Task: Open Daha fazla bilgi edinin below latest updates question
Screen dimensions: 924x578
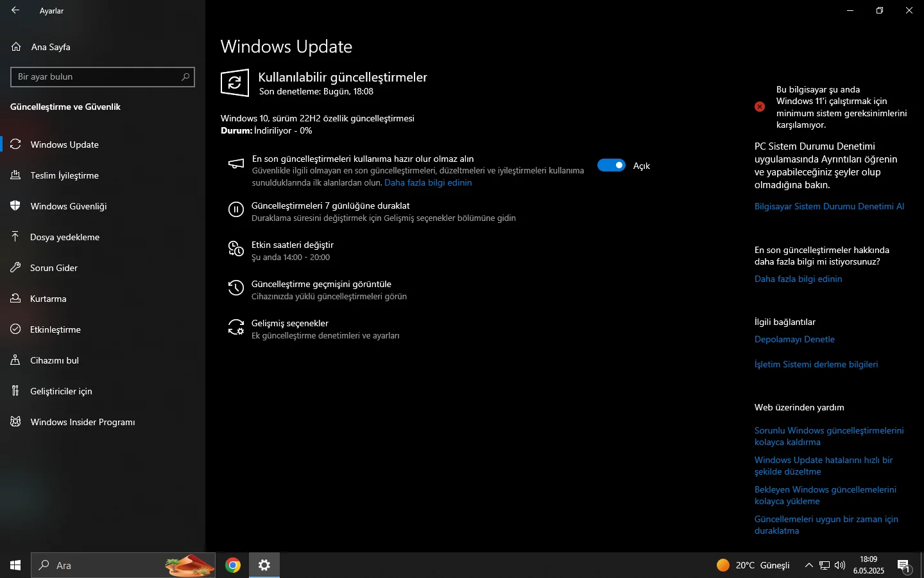Action: tap(798, 279)
